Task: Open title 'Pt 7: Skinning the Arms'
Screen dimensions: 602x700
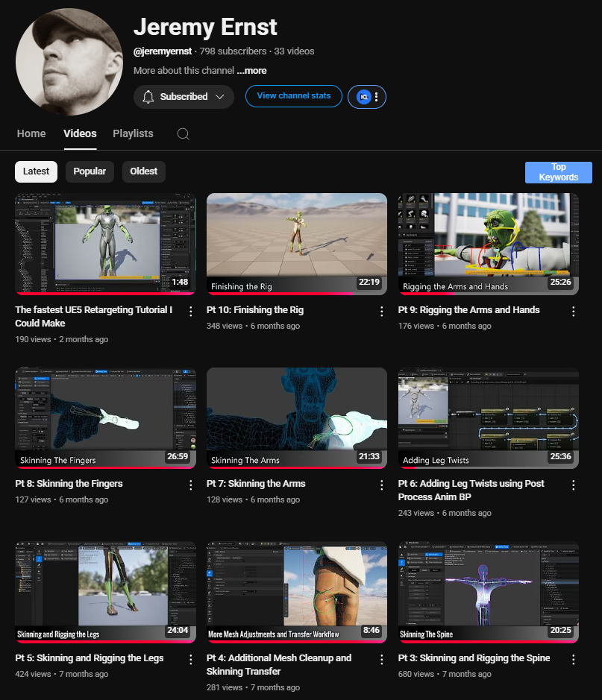Action: 256,484
